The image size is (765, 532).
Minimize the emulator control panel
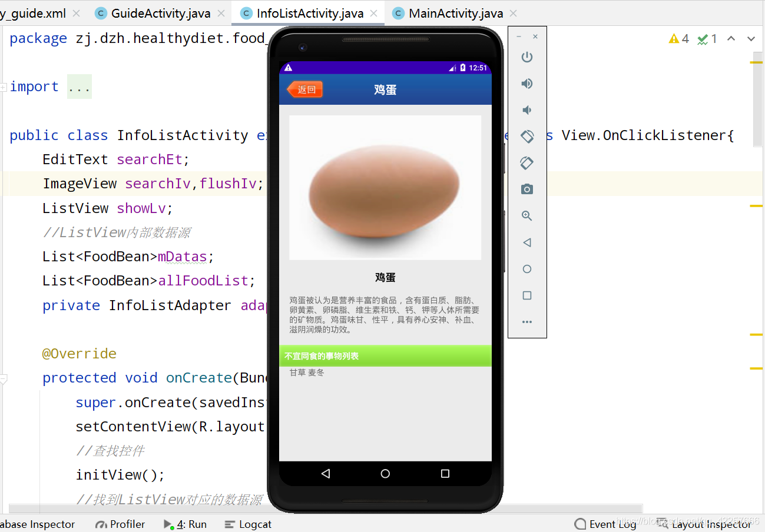519,36
